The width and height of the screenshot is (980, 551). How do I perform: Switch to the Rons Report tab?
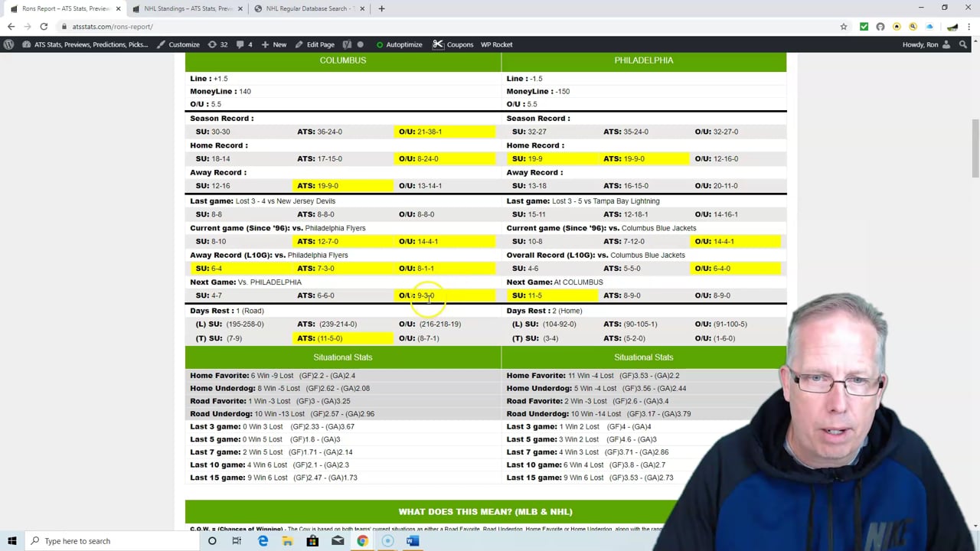63,8
